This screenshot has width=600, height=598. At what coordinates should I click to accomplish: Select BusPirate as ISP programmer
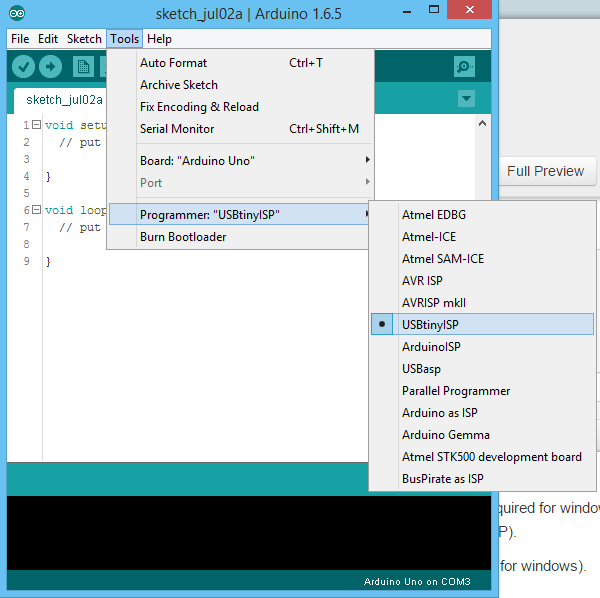[483, 479]
